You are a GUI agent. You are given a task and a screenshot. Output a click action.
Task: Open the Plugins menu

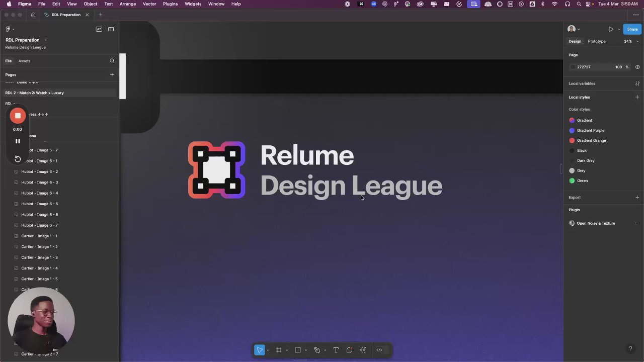pyautogui.click(x=170, y=4)
